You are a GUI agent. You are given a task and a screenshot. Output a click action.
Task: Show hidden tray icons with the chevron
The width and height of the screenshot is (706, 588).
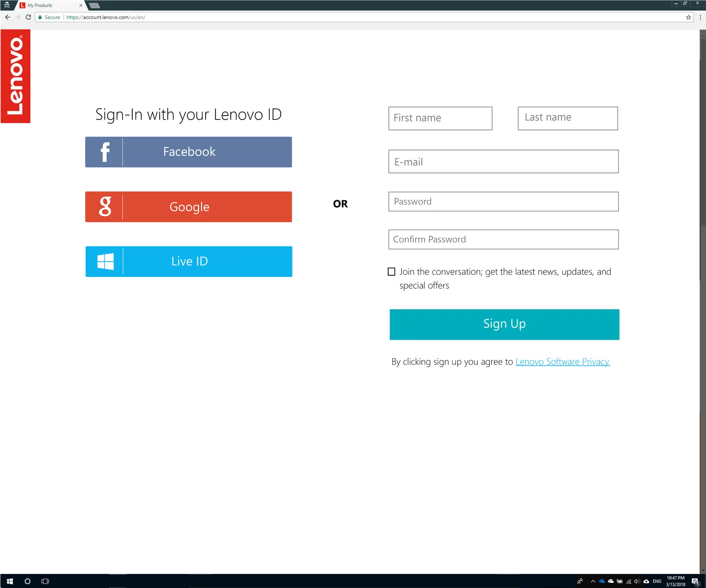(x=593, y=581)
